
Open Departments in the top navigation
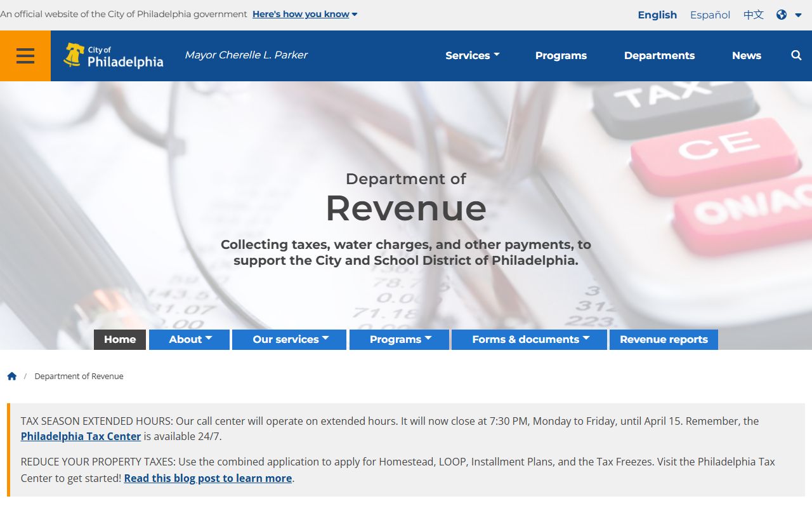659,55
